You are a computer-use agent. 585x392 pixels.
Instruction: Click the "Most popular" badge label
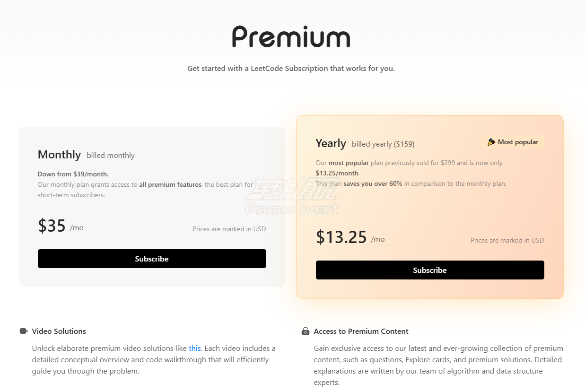click(x=518, y=142)
